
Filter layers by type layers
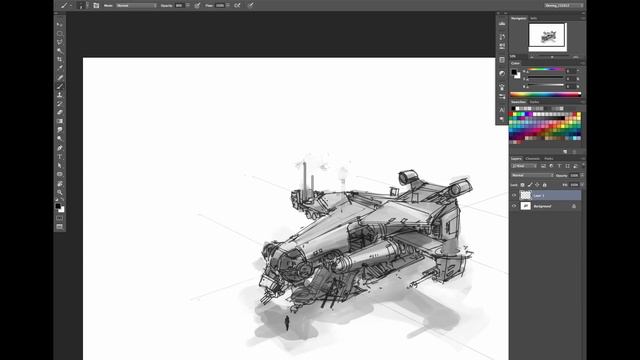559,166
